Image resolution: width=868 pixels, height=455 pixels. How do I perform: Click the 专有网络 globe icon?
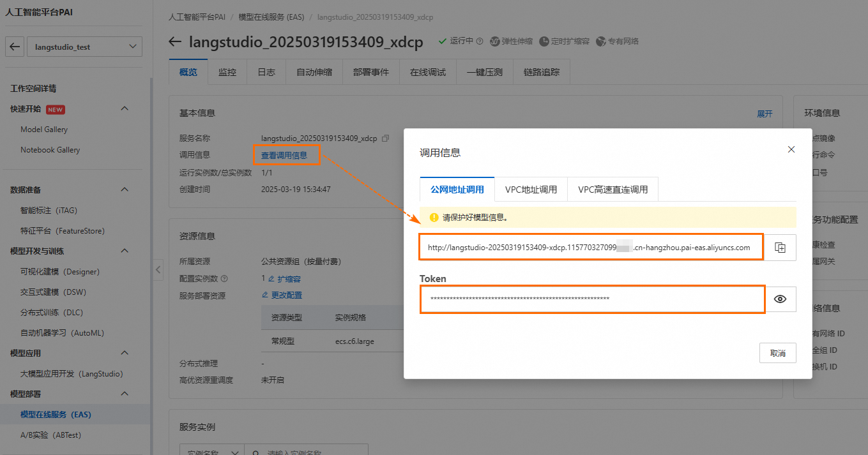[600, 41]
